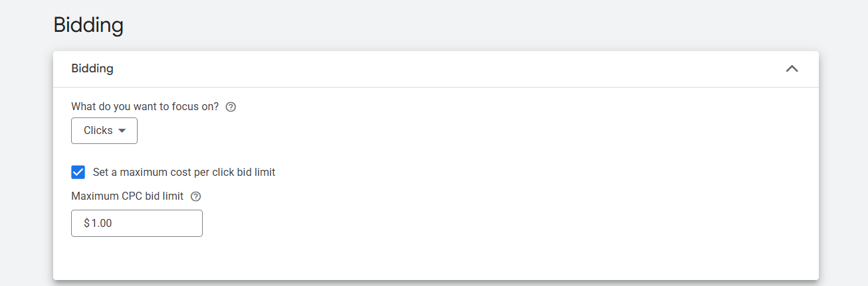
Task: Uncheck the maximum cost per click checkbox
Action: pyautogui.click(x=78, y=172)
